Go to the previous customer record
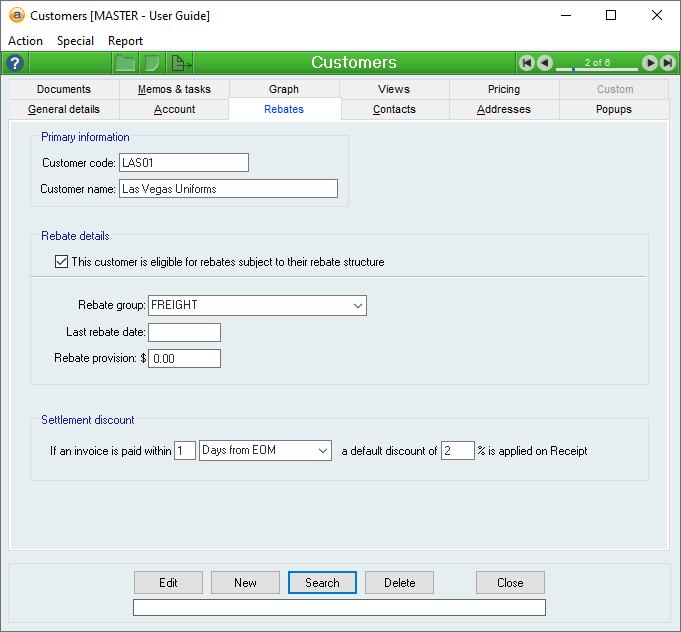 (x=545, y=63)
